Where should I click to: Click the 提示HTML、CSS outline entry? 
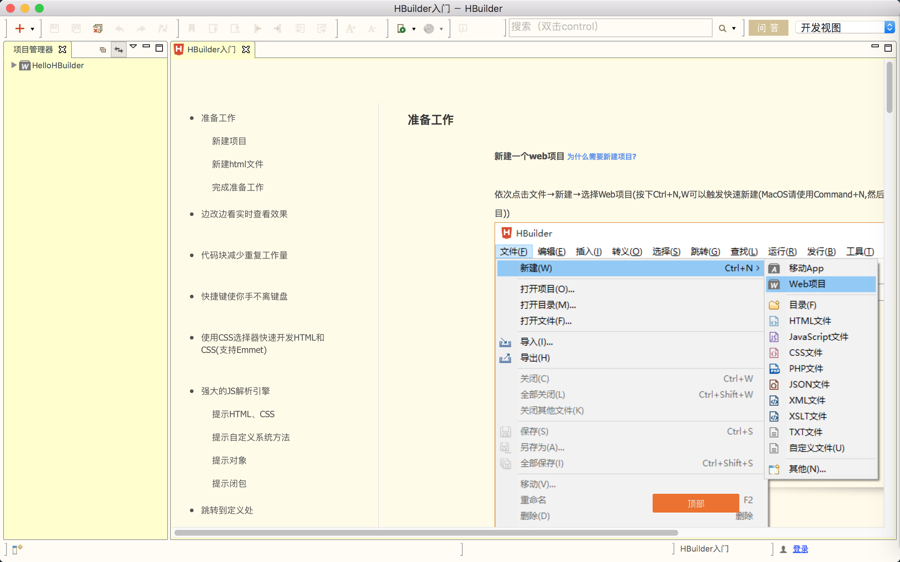pyautogui.click(x=243, y=414)
